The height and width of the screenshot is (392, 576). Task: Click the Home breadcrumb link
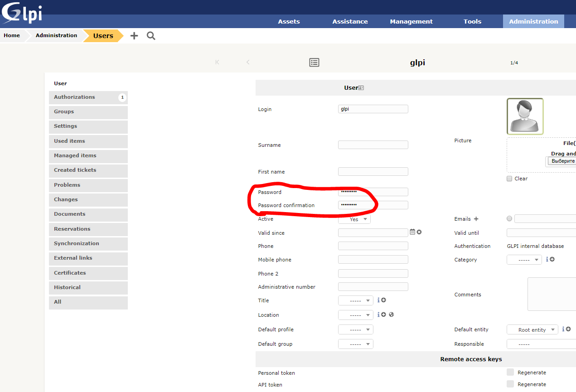click(12, 35)
